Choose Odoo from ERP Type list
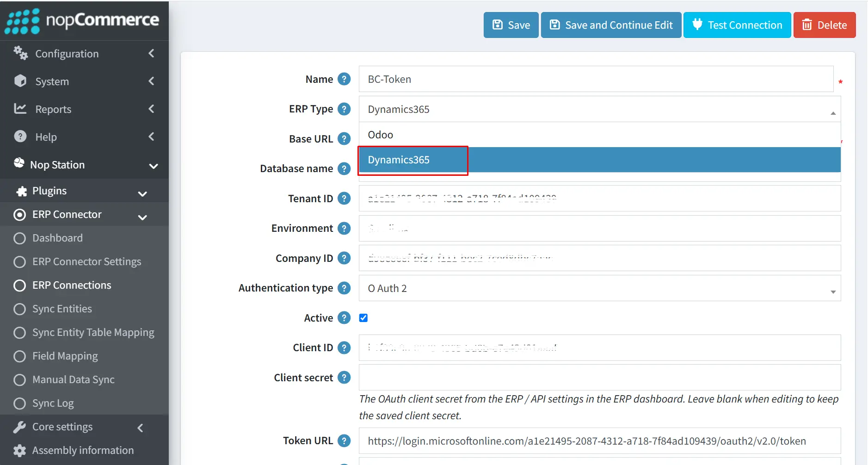The image size is (868, 465). coord(600,135)
